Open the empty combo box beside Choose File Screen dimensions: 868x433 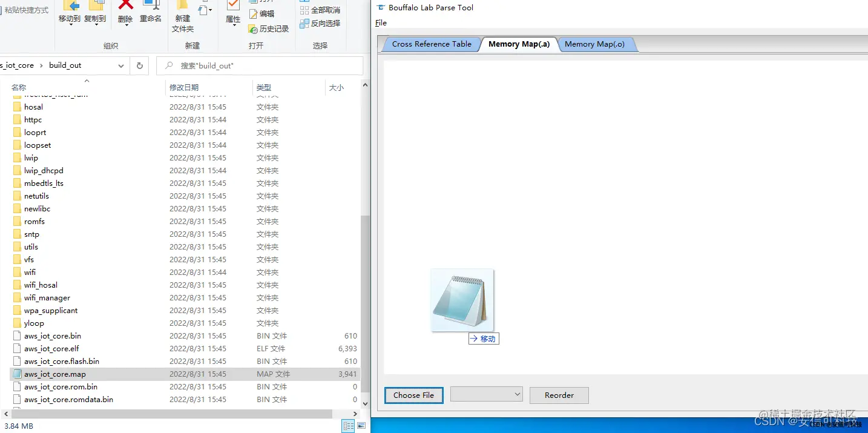tap(487, 394)
